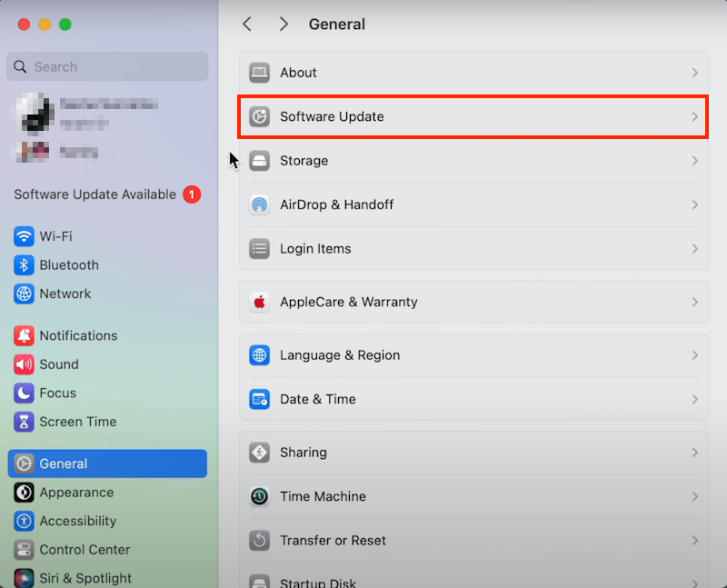Click the forward navigation arrow

tap(284, 25)
